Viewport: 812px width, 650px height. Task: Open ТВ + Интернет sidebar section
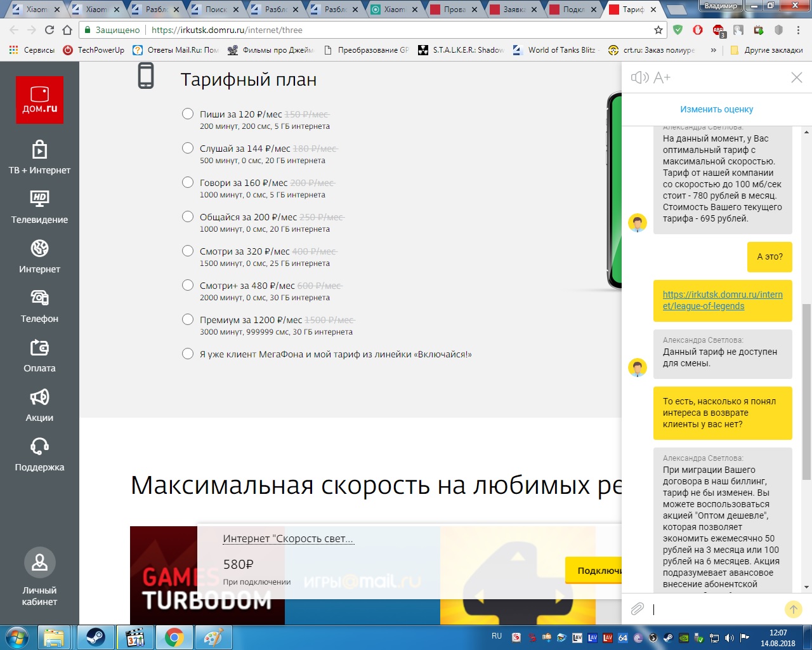(39, 157)
